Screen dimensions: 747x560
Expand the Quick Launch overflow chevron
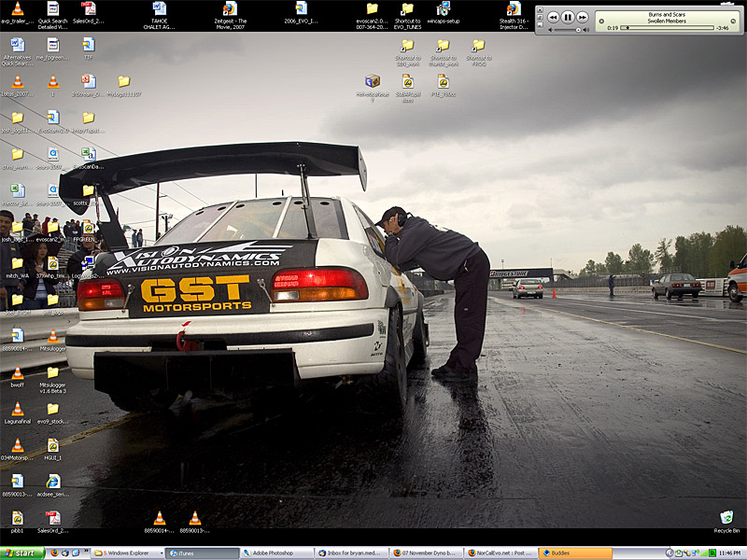click(x=87, y=553)
